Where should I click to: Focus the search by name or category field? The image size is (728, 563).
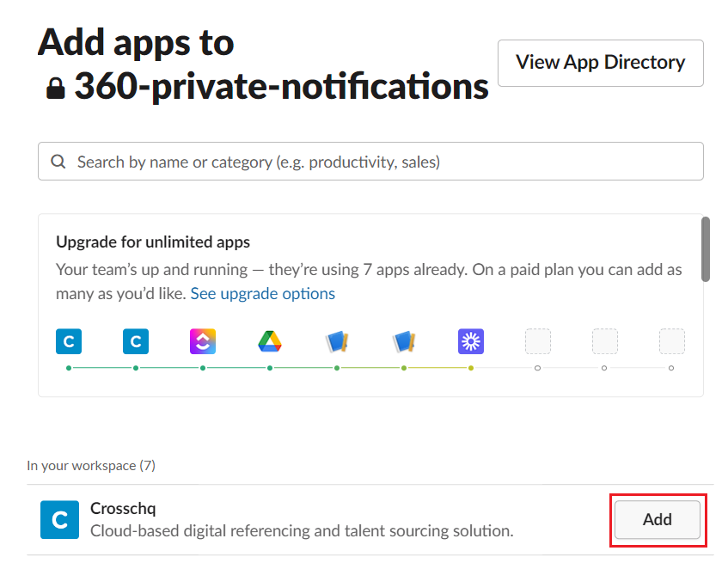pyautogui.click(x=370, y=162)
